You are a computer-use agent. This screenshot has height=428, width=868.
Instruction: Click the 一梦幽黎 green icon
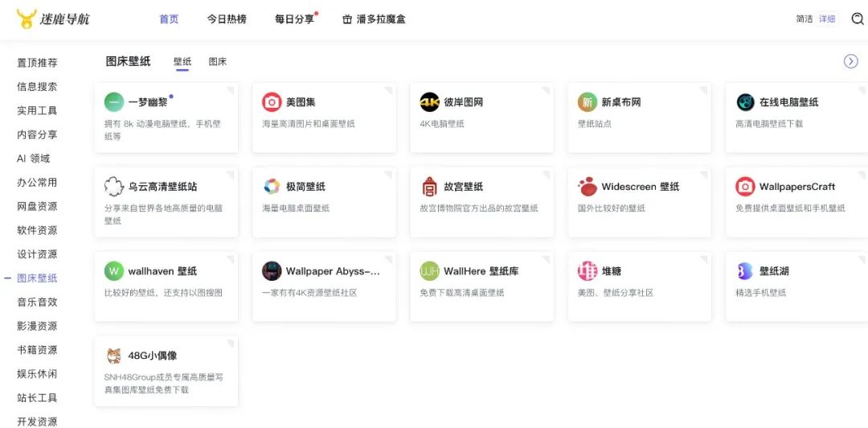114,102
